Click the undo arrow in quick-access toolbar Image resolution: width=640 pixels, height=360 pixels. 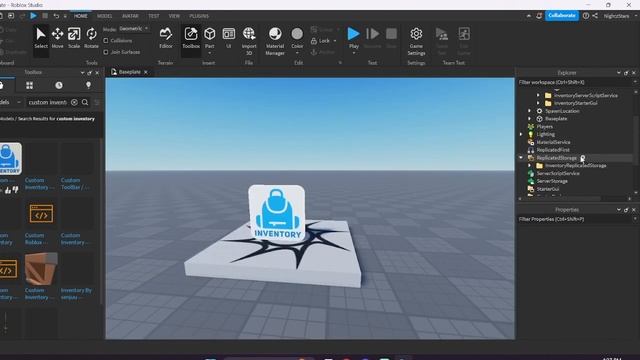(56, 16)
